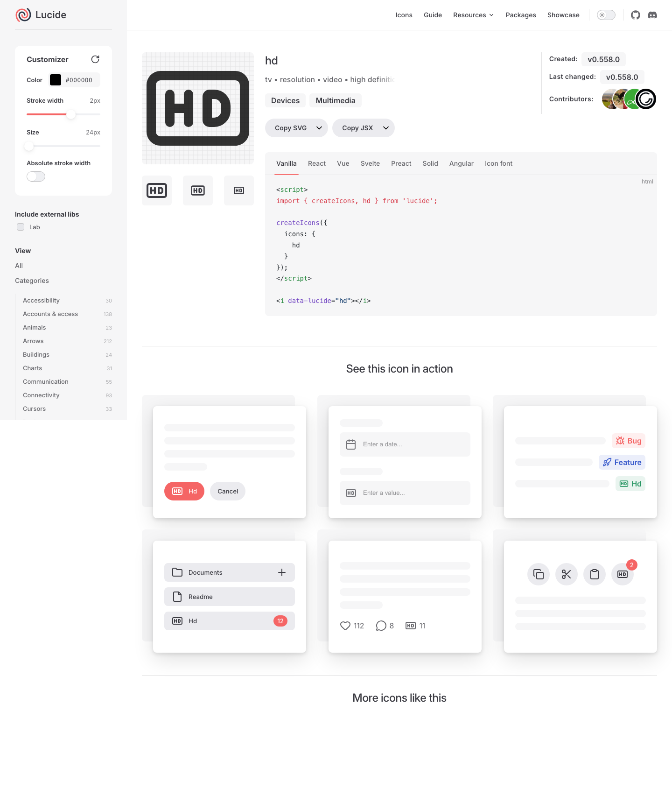Click the HD icon in the value field
This screenshot has width=672, height=810.
coord(351,493)
